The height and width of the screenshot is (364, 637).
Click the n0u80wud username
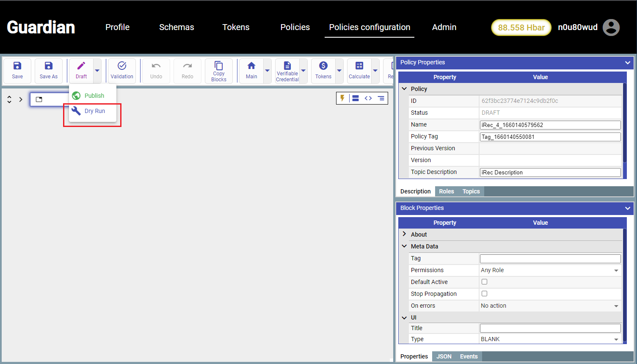pyautogui.click(x=578, y=27)
